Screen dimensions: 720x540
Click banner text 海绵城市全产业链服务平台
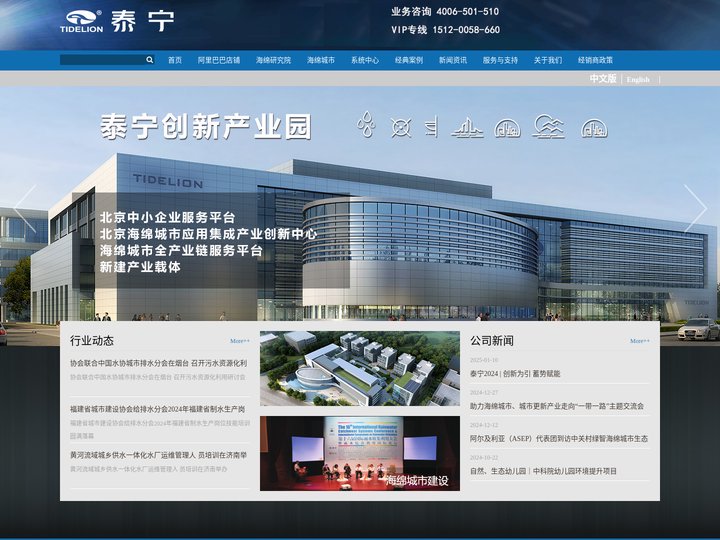181,250
